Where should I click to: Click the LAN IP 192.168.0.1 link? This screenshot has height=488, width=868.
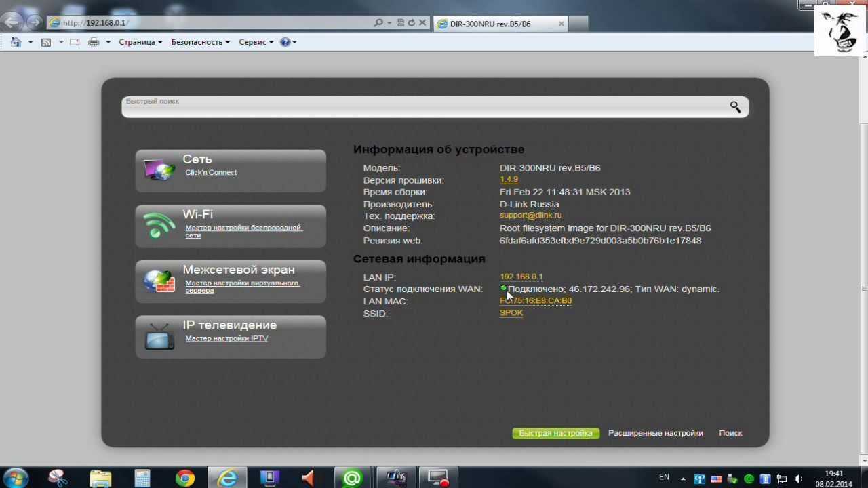(521, 277)
